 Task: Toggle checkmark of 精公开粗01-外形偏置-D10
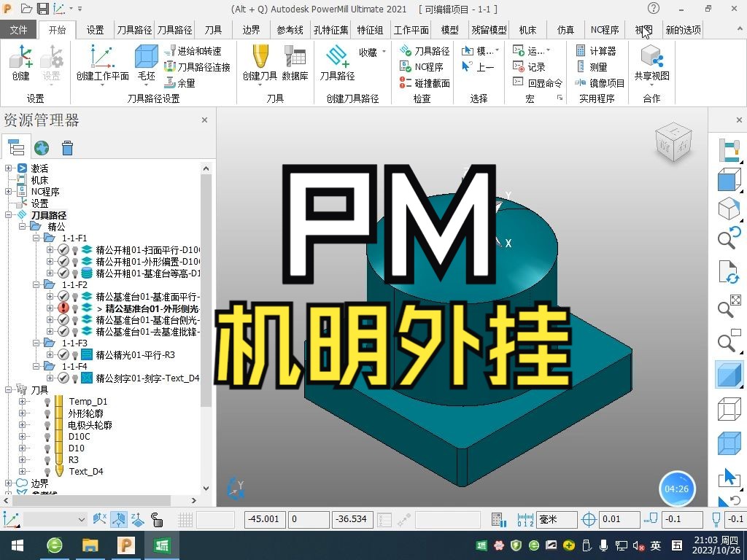click(x=63, y=262)
